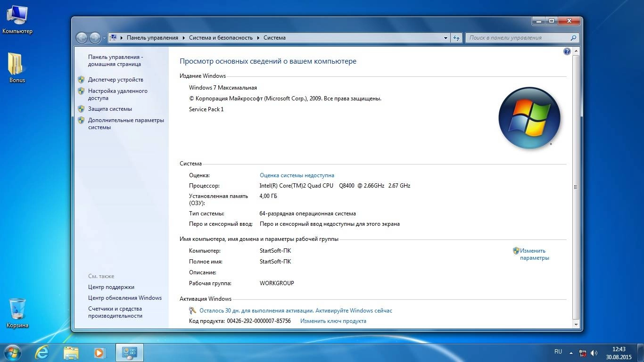
Task: Click the shield icon beside Диспетчер устройств
Action: click(81, 80)
